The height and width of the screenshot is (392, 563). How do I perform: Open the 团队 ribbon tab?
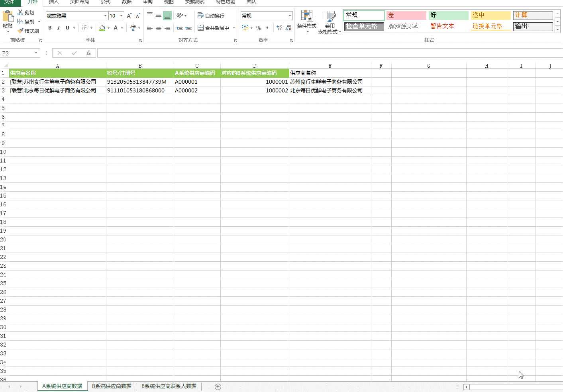251,2
